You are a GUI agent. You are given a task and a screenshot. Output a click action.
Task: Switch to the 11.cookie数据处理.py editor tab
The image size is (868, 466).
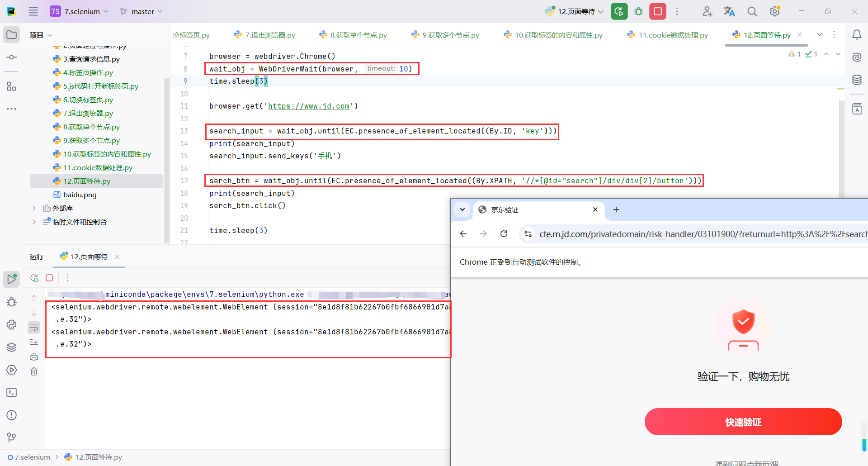pos(668,35)
